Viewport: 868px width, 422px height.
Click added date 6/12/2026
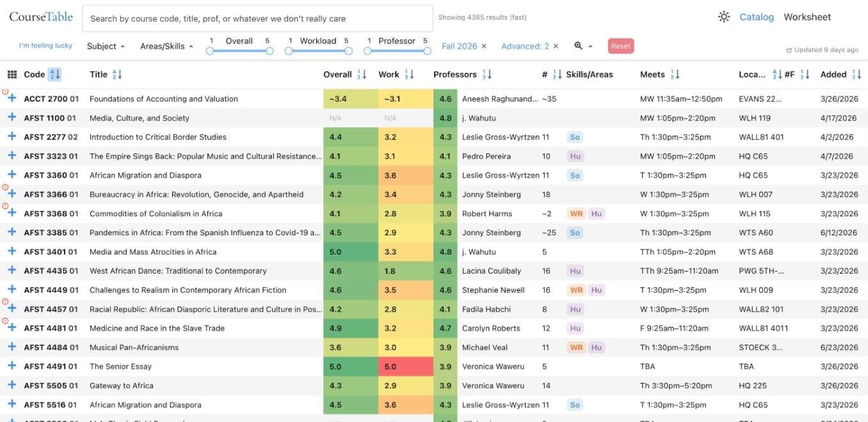pos(839,233)
